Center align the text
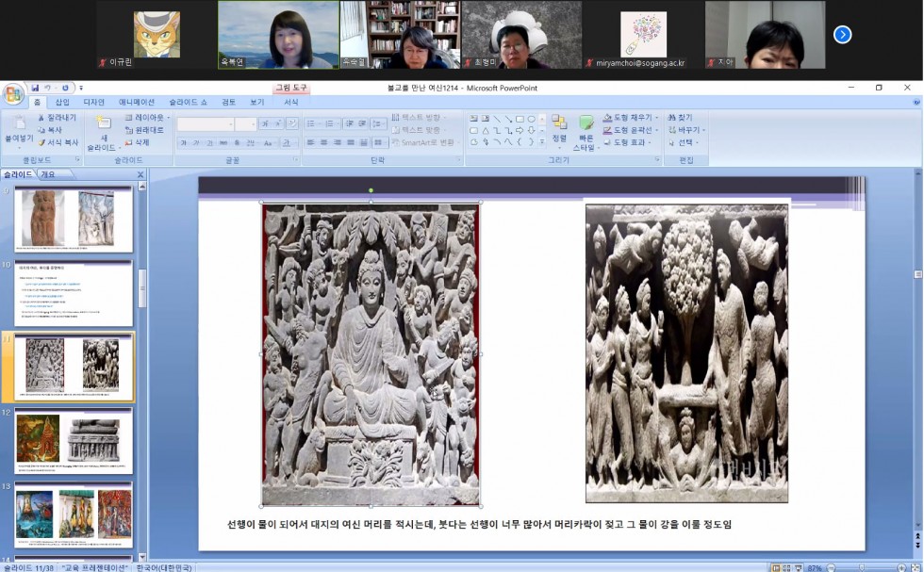The height and width of the screenshot is (572, 924). [x=323, y=142]
